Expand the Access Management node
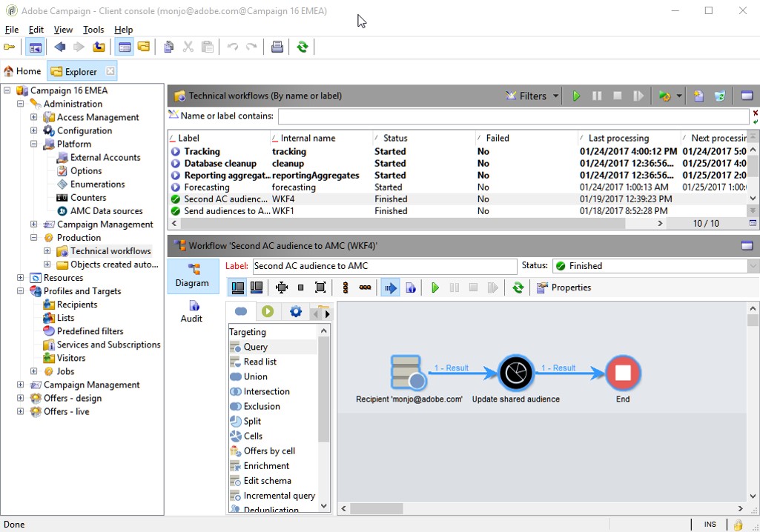Viewport: 760px width, 532px height. coord(33,117)
